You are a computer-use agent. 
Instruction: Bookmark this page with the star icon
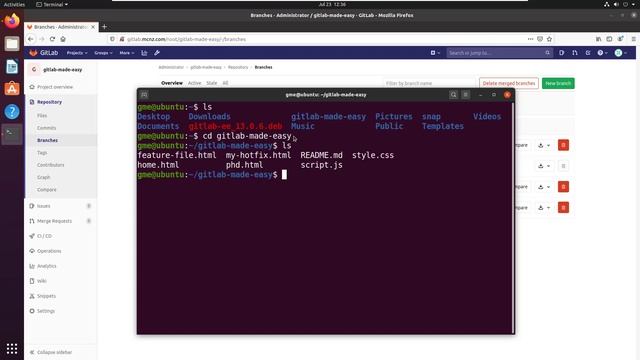(549, 39)
